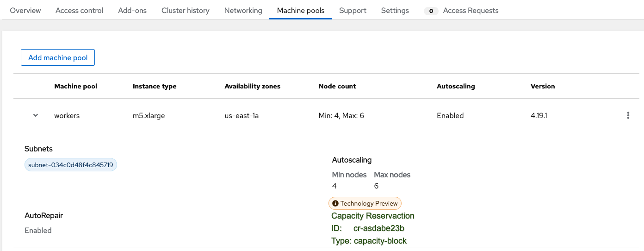
Task: Click the Node count column header
Action: (x=337, y=86)
